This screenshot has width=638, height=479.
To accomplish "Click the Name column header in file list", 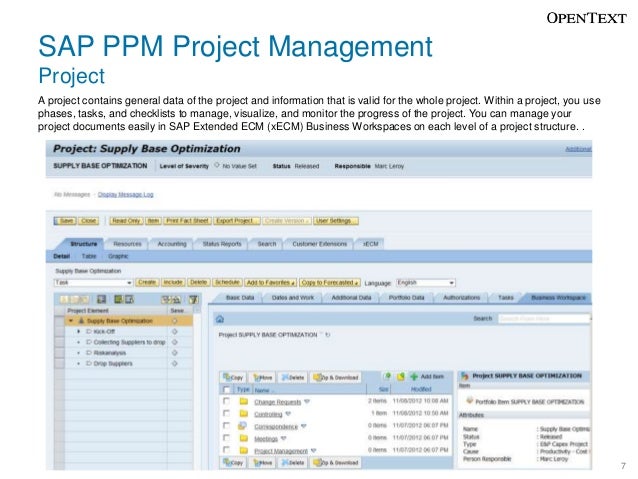I will [x=262, y=390].
